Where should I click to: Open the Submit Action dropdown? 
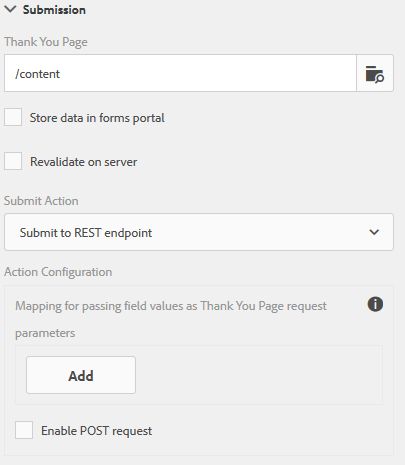pyautogui.click(x=199, y=232)
